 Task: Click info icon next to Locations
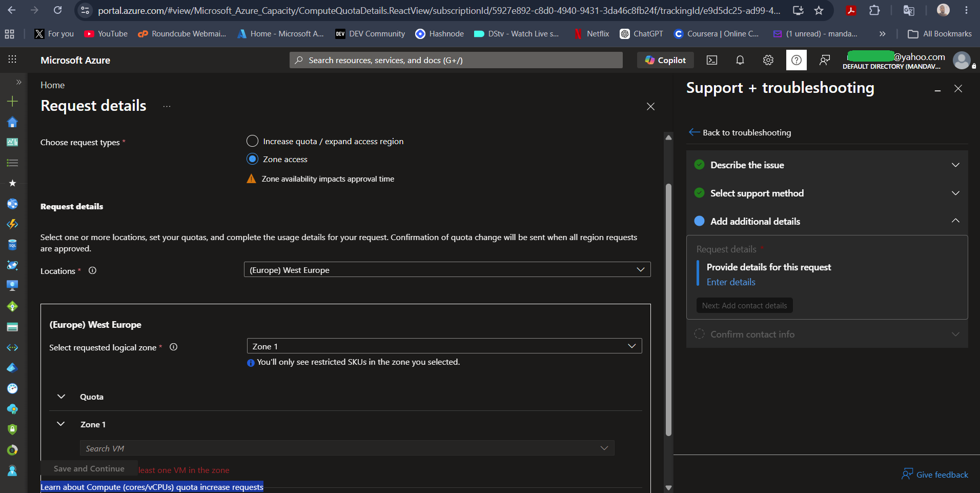tap(92, 270)
